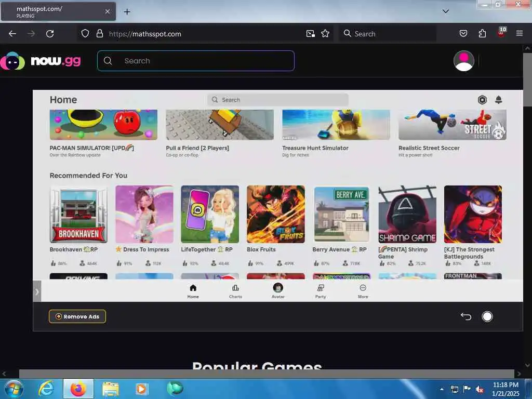The height and width of the screenshot is (399, 532).
Task: Switch to the Avatar tab
Action: pos(278,291)
